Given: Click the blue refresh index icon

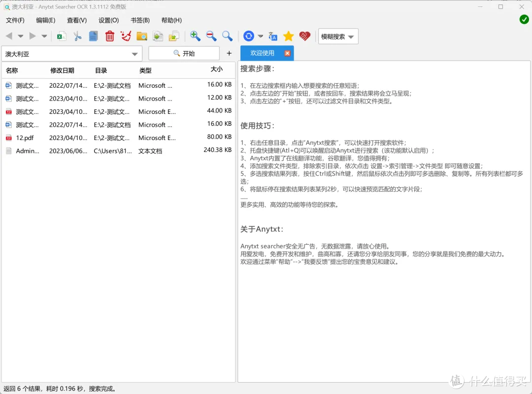Looking at the screenshot, I should 249,36.
